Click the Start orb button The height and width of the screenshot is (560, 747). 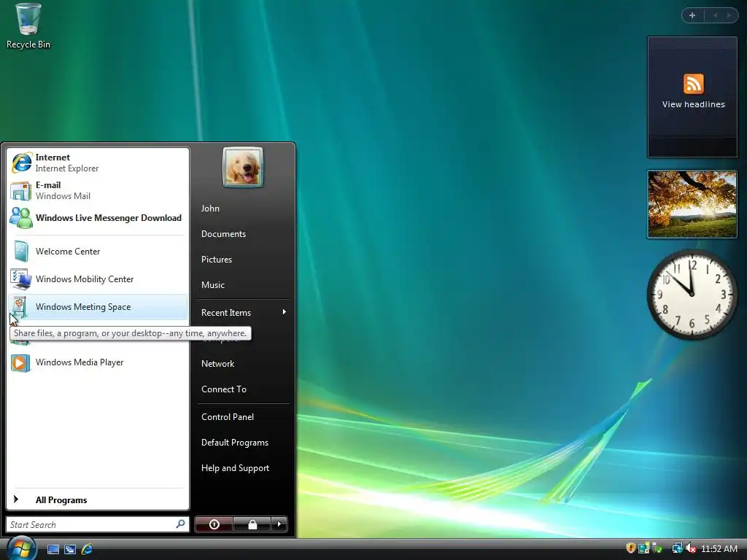tap(21, 548)
